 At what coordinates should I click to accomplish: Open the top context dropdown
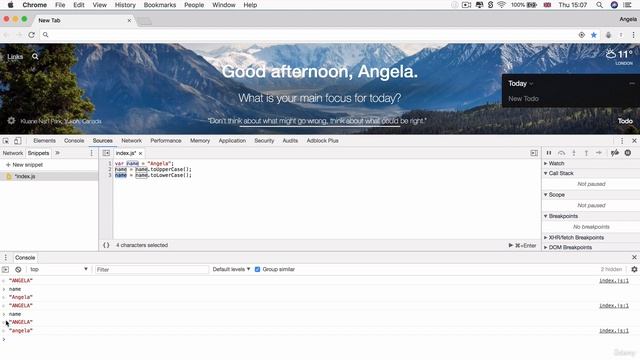coord(58,269)
